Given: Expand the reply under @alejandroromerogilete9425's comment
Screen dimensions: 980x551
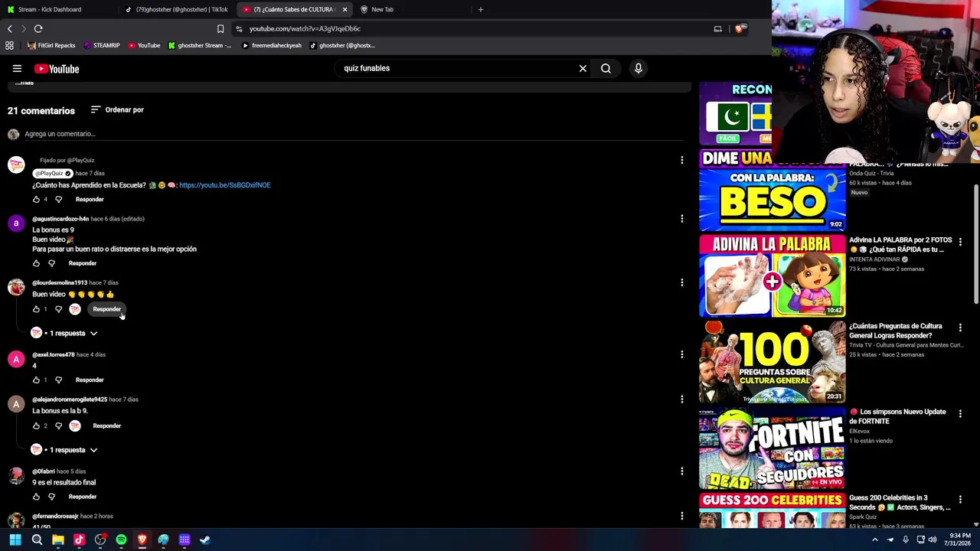Looking at the screenshot, I should (x=64, y=450).
